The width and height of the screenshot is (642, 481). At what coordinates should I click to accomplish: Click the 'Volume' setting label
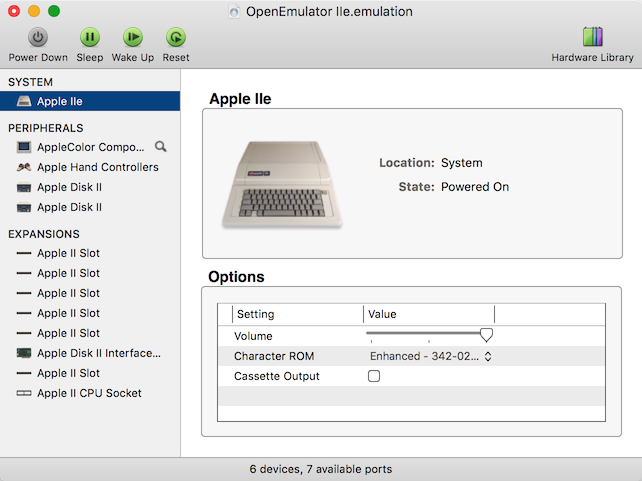[253, 336]
